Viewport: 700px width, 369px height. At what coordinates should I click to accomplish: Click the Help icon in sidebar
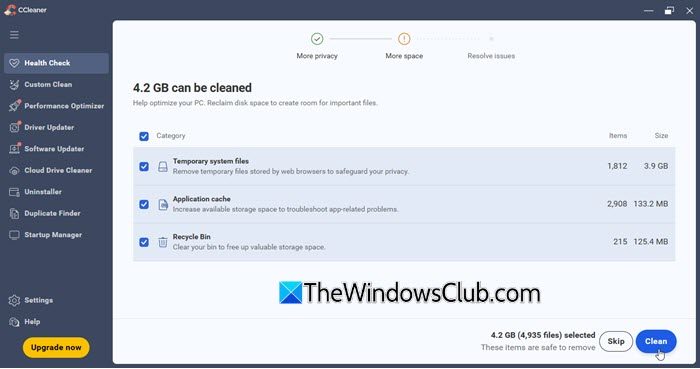pyautogui.click(x=14, y=322)
